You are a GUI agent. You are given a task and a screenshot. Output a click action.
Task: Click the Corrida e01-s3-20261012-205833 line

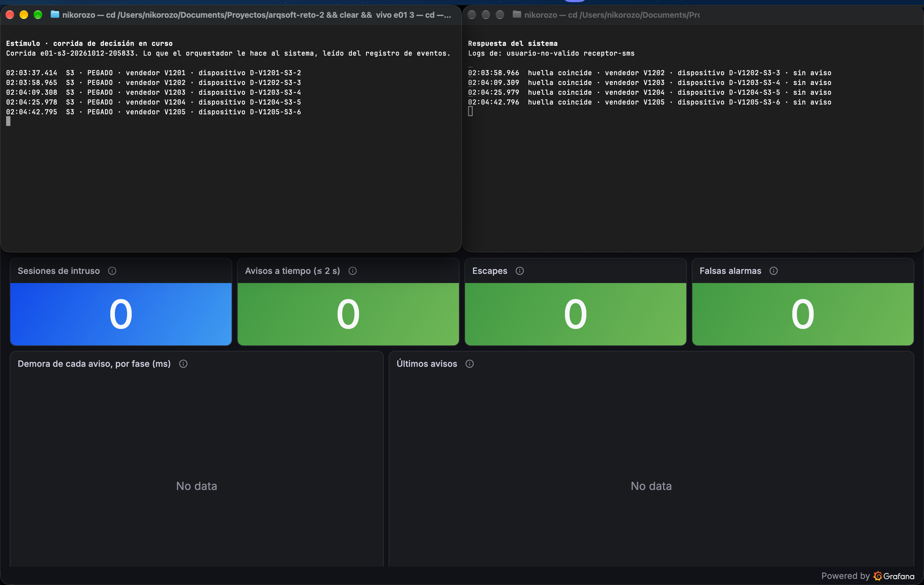pos(228,53)
